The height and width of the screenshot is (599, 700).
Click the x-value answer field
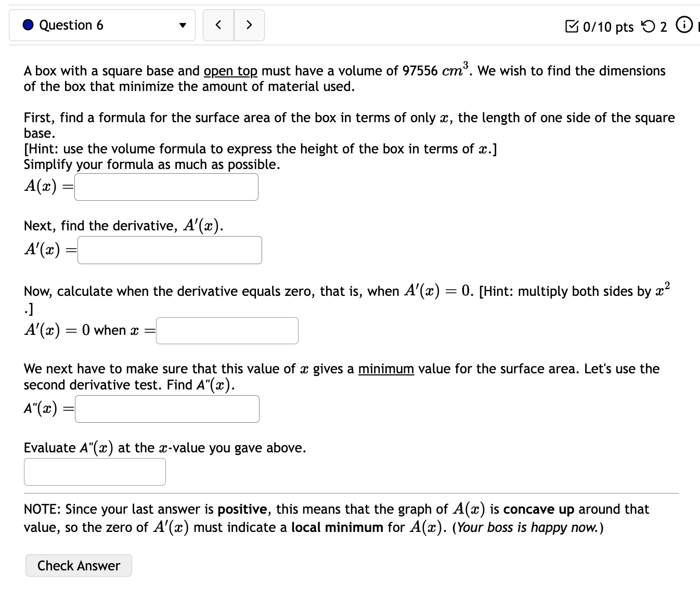pyautogui.click(x=227, y=330)
